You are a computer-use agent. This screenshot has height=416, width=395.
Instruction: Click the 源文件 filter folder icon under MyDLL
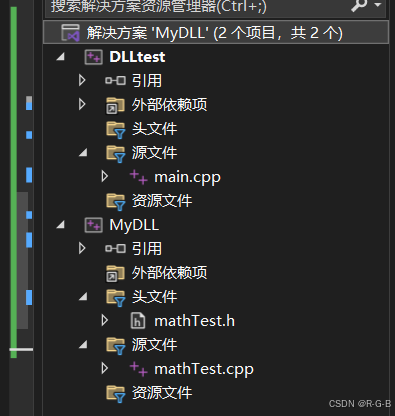116,346
